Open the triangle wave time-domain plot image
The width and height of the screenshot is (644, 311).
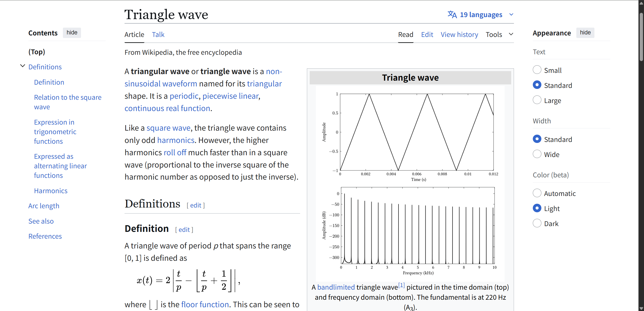(416, 132)
